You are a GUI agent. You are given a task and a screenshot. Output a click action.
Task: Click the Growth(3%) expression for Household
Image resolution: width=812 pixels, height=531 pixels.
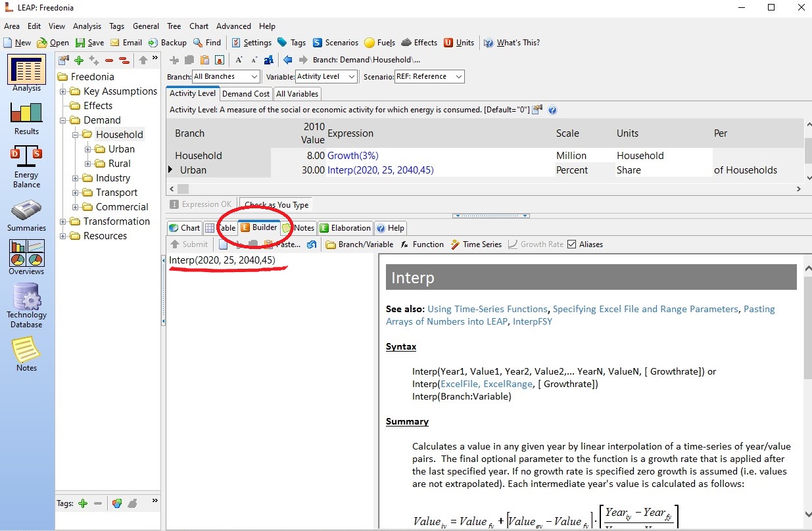pos(353,156)
